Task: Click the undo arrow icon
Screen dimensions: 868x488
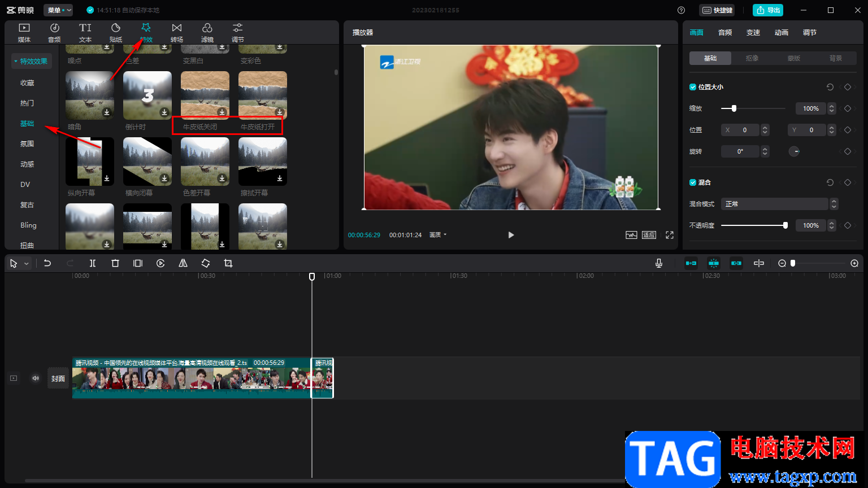Action: coord(47,263)
